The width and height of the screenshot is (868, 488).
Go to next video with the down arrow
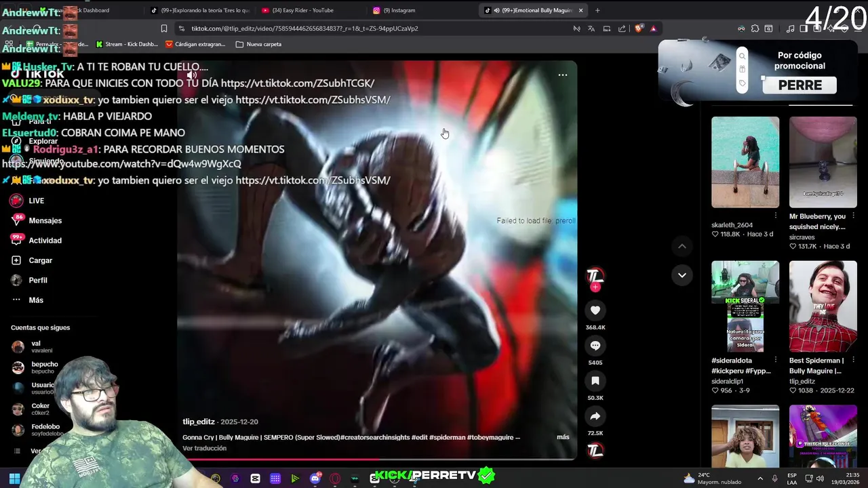pyautogui.click(x=682, y=275)
